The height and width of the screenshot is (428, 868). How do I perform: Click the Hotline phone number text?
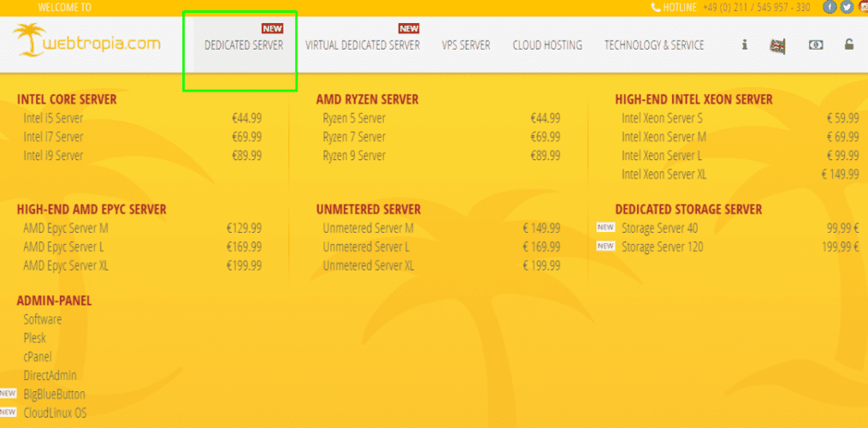[x=756, y=7]
